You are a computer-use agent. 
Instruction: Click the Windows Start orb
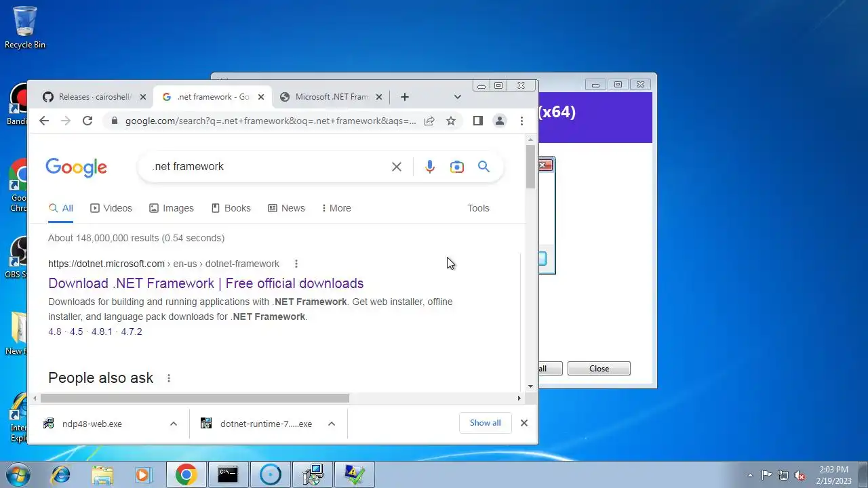point(18,474)
